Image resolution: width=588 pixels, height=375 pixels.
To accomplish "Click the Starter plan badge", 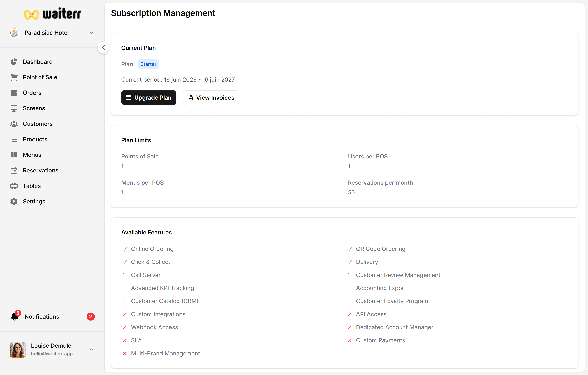I will tap(148, 64).
